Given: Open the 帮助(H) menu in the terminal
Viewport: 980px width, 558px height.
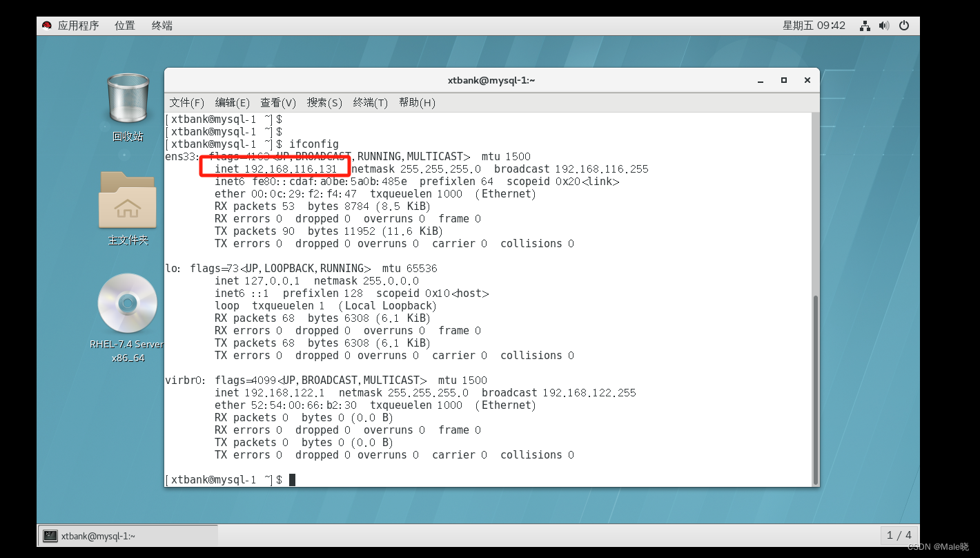Looking at the screenshot, I should click(417, 102).
